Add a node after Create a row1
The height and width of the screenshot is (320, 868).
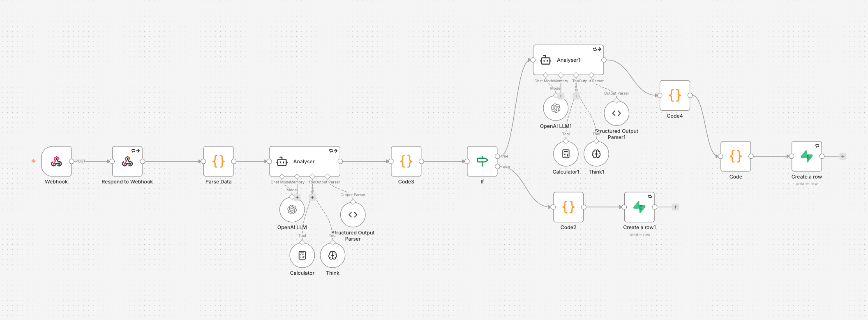pyautogui.click(x=675, y=207)
